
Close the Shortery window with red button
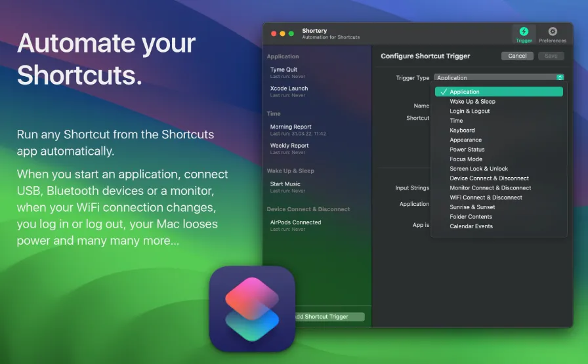pos(274,33)
